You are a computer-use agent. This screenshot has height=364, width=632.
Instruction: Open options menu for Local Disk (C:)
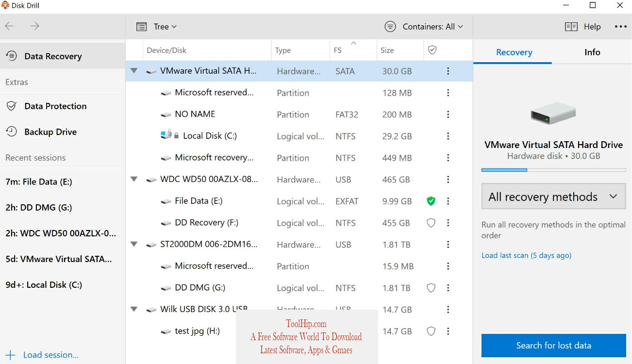(448, 136)
